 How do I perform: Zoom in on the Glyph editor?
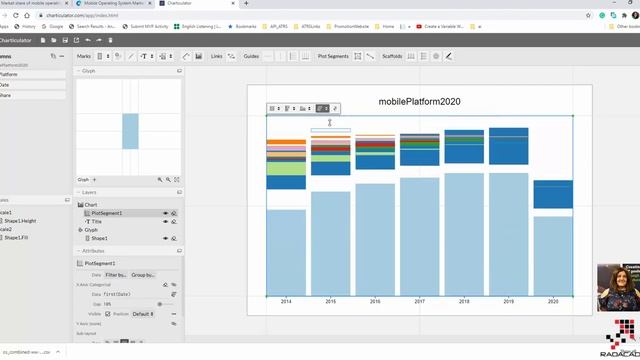click(x=160, y=180)
